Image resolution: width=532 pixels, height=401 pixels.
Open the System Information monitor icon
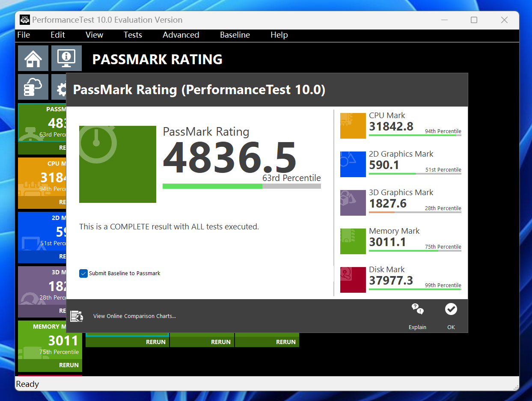[66, 58]
